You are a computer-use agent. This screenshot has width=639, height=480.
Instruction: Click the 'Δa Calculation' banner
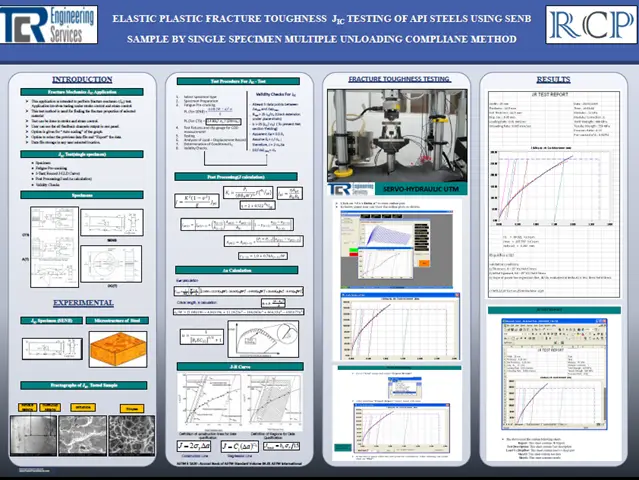(x=236, y=270)
